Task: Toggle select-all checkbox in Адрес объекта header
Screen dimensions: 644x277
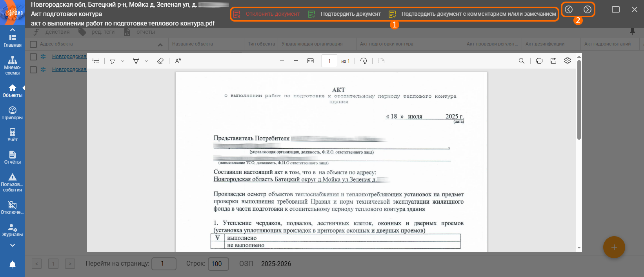Action: click(x=33, y=44)
